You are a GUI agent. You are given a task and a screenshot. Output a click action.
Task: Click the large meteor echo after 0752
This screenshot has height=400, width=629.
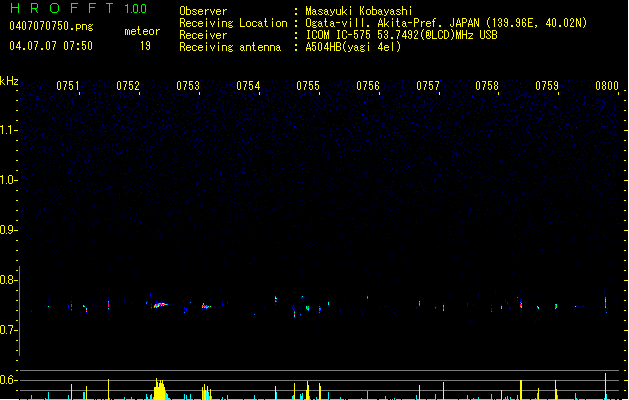[159, 305]
